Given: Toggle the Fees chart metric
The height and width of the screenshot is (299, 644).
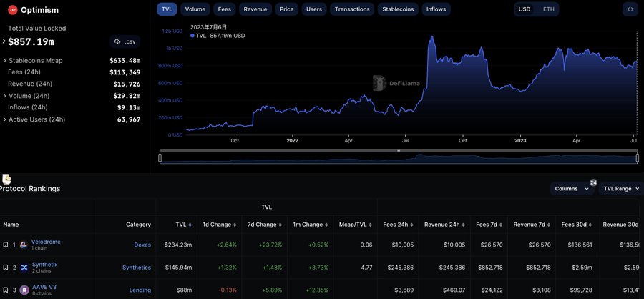Looking at the screenshot, I should (x=224, y=9).
